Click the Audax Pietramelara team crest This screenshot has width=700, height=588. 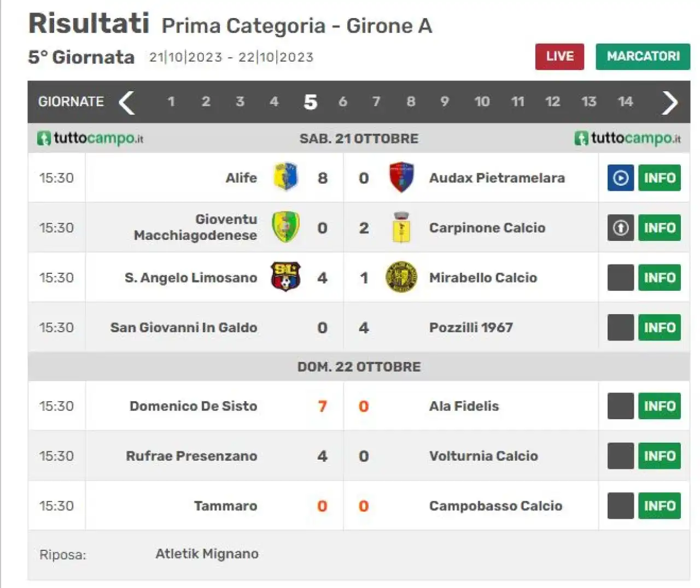point(401,177)
